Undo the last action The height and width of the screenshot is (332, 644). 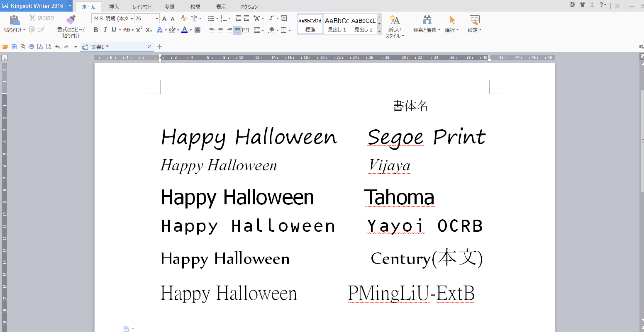coord(57,47)
